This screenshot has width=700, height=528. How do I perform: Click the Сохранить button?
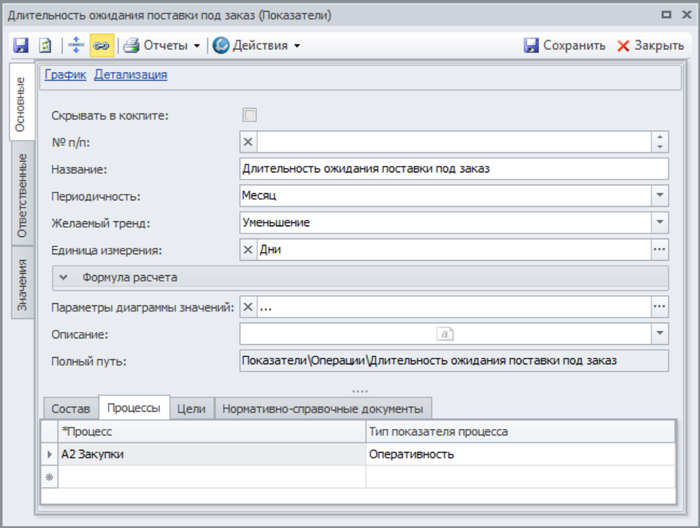565,45
